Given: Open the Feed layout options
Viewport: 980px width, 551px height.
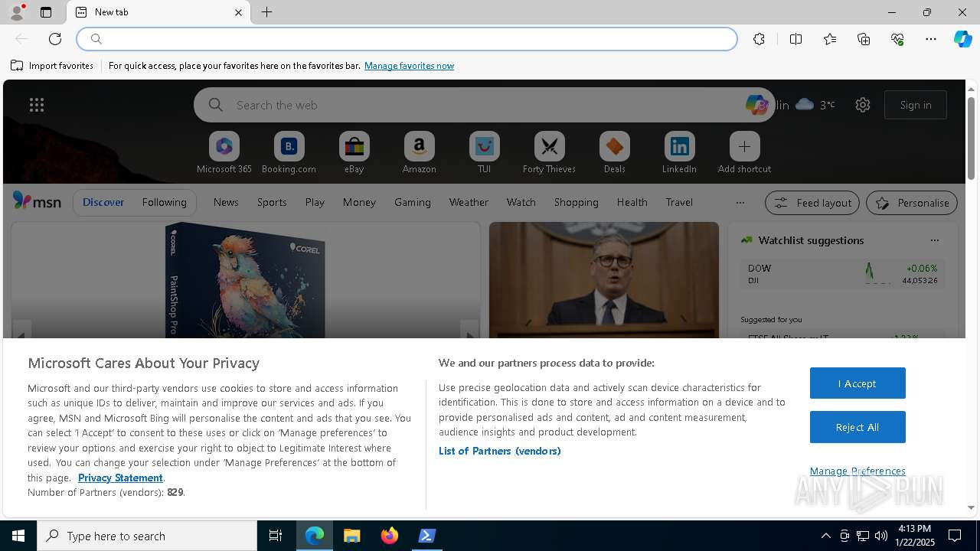Looking at the screenshot, I should [812, 203].
